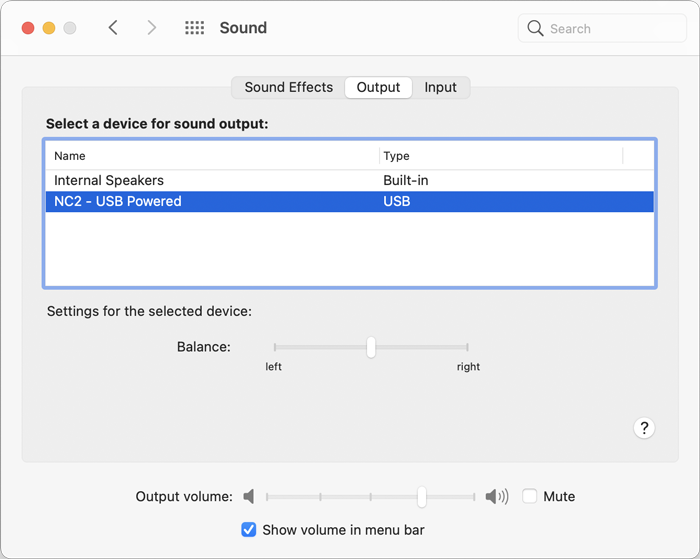Click the magnifying glass search icon
Screen dimensions: 700x559
pos(535,28)
